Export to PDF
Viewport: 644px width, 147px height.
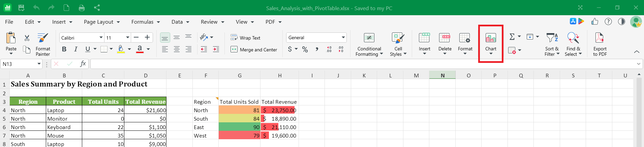coord(600,45)
